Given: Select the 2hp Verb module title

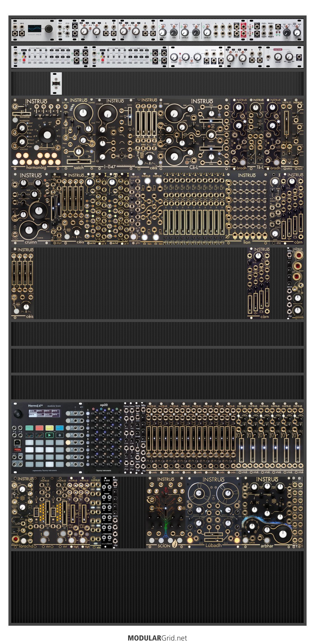Looking at the screenshot, I should (138, 406).
